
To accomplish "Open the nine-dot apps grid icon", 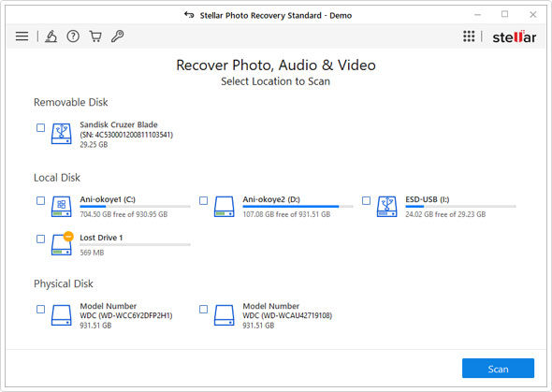I will click(x=469, y=36).
